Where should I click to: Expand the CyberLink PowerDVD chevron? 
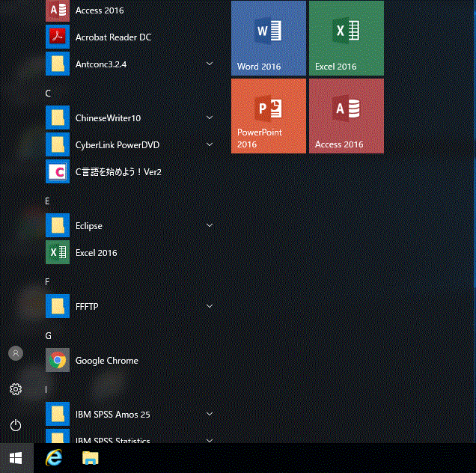(210, 144)
